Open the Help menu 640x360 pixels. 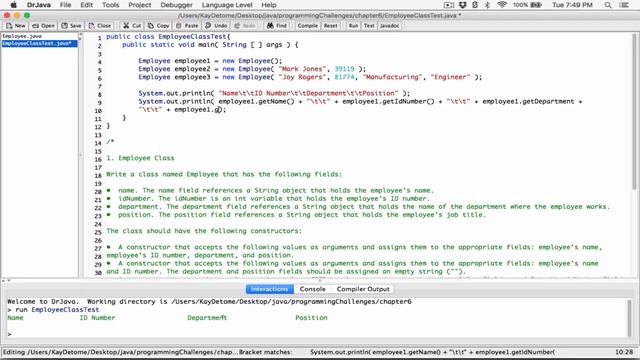coord(269,5)
